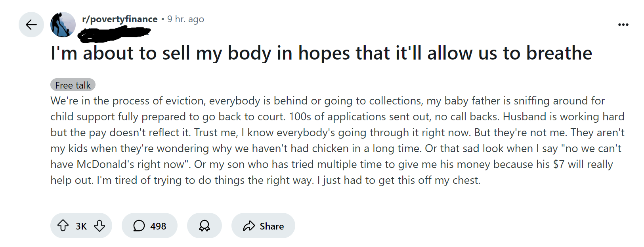644x247 pixels.
Task: Click the 3K vote score
Action: pos(81,226)
